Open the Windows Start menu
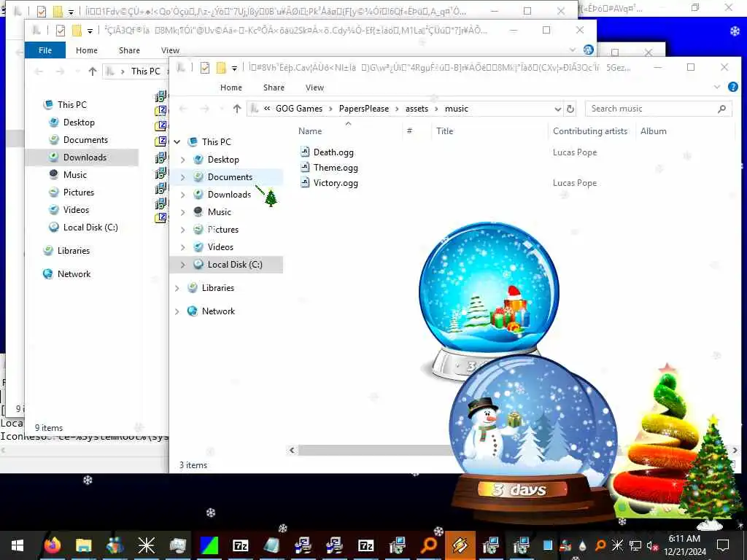747x560 pixels. (x=18, y=545)
